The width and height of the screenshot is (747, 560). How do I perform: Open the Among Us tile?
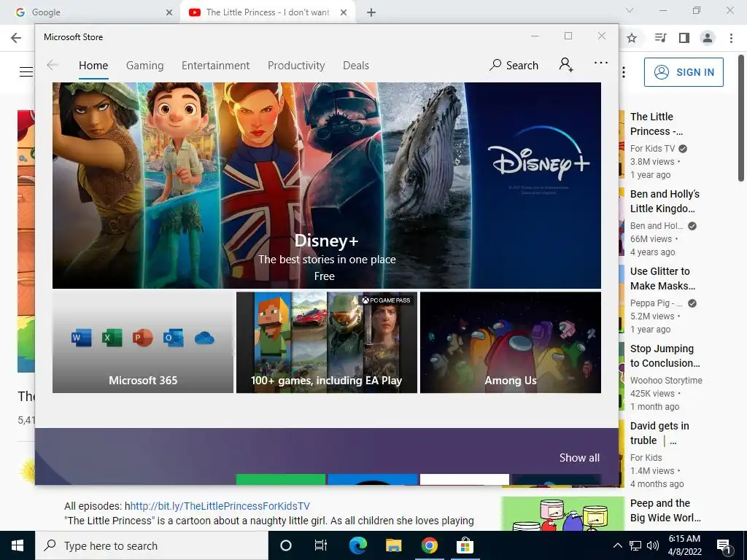(511, 343)
